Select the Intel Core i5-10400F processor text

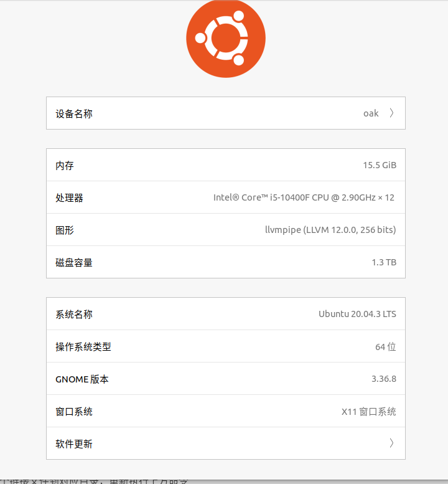(304, 197)
